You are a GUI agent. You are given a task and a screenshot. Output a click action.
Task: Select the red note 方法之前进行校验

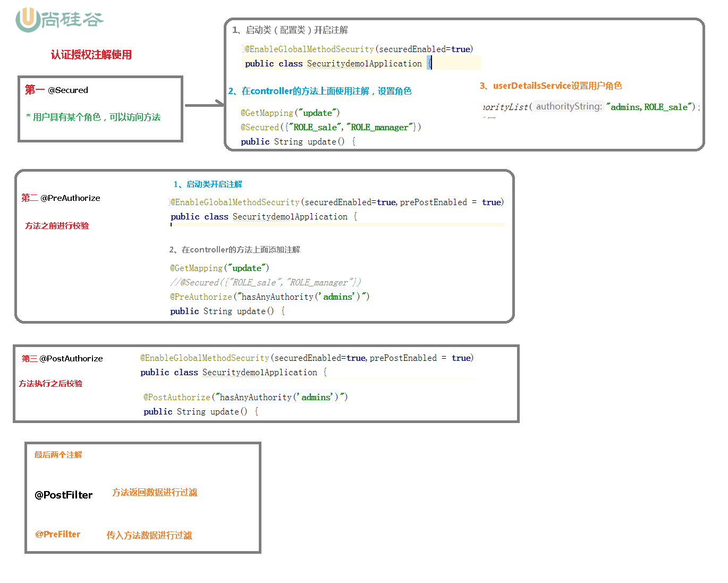(57, 226)
